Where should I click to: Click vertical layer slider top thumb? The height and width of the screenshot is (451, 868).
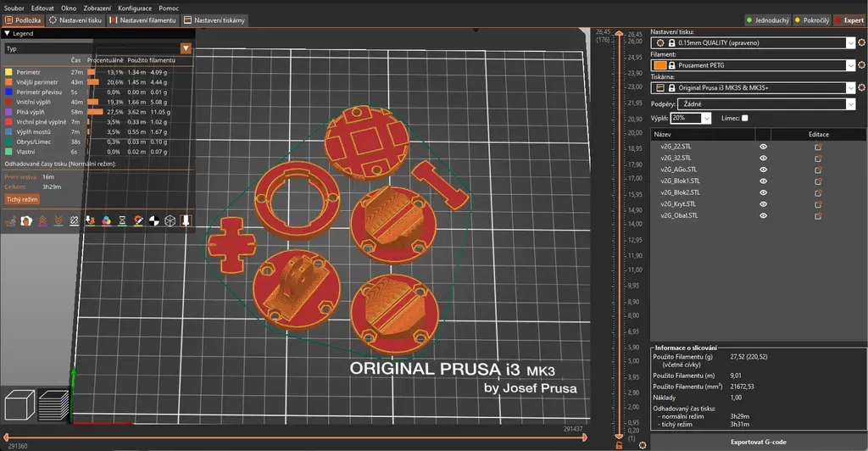coord(619,34)
